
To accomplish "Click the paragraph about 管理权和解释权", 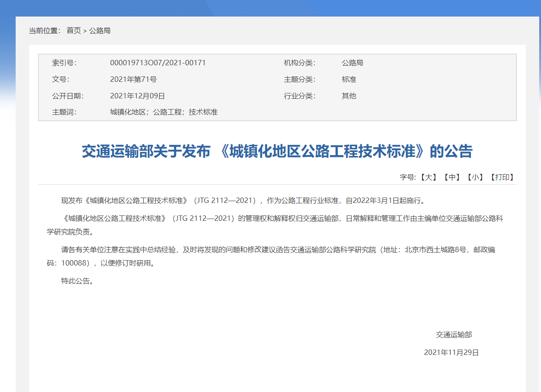I will click(277, 225).
